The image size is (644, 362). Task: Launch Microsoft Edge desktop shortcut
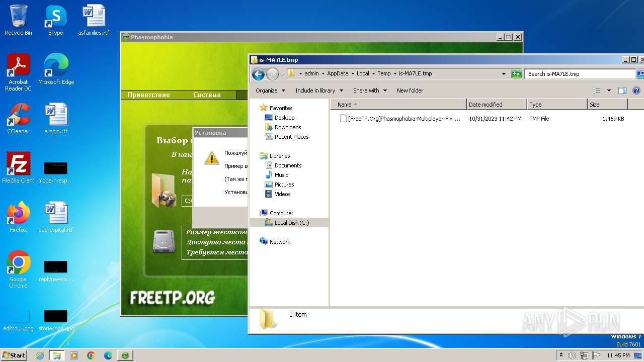click(56, 69)
